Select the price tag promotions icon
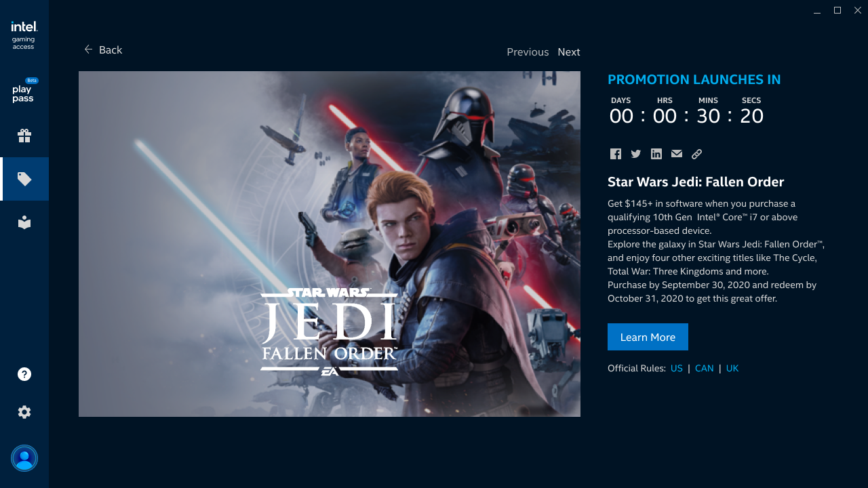Screen dimensions: 868x488 point(24,179)
